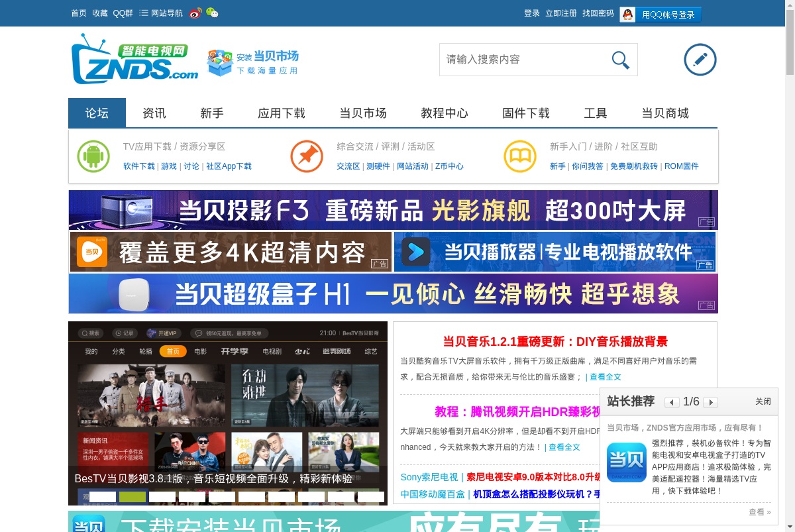This screenshot has height=532, width=795.
Task: Click the 当贝投影F3 banner ad
Action: (x=393, y=210)
